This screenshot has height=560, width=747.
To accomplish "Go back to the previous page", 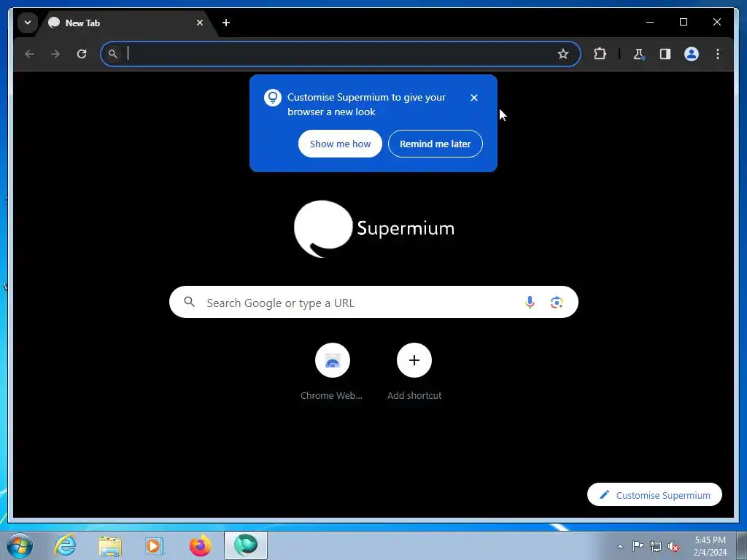I will [x=29, y=54].
